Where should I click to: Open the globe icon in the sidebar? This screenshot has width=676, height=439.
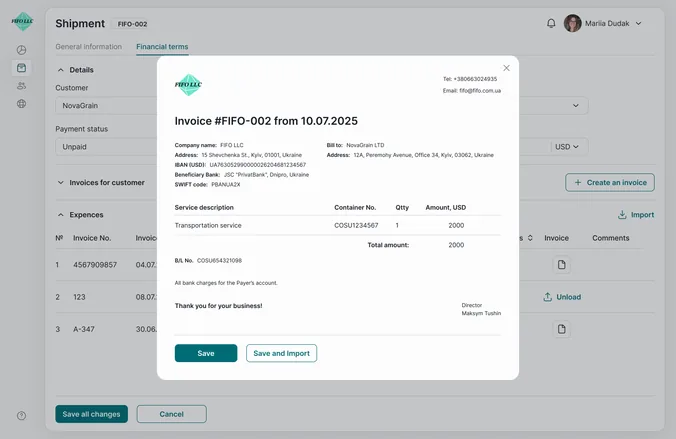coord(21,103)
